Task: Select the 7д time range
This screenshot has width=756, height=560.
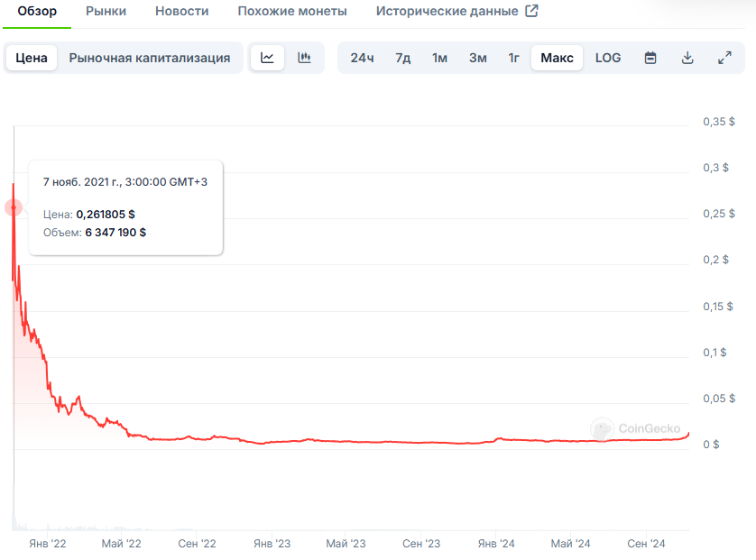Action: click(402, 58)
